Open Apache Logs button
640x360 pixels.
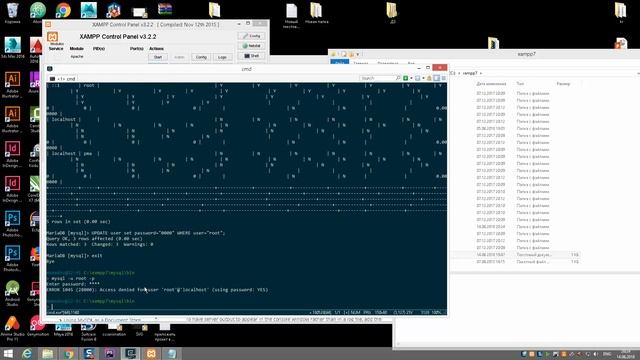(x=222, y=57)
